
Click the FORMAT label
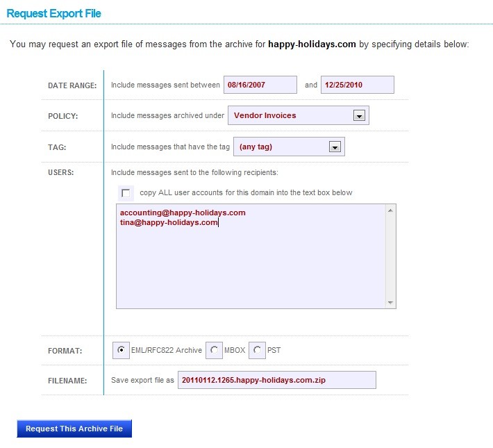pos(65,351)
